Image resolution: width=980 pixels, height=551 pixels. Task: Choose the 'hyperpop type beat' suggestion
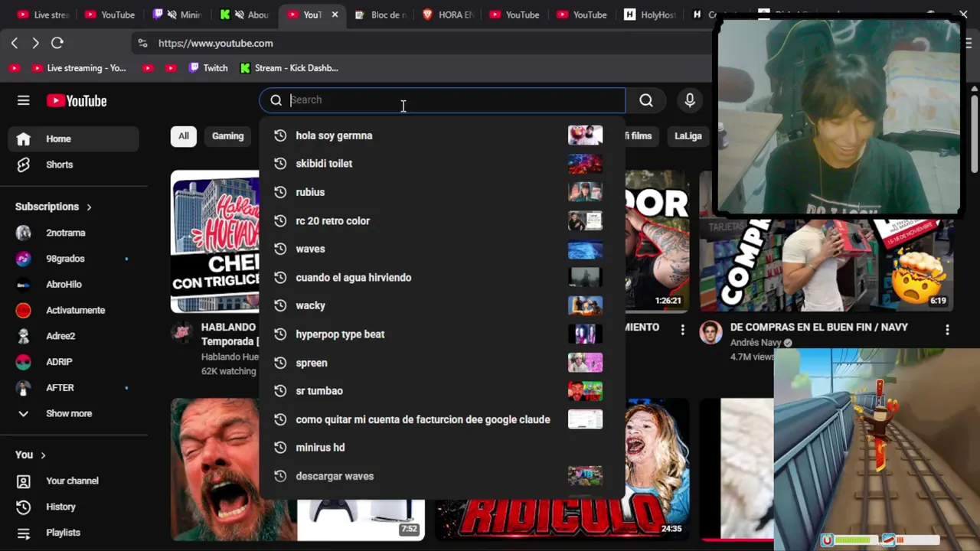coord(442,334)
